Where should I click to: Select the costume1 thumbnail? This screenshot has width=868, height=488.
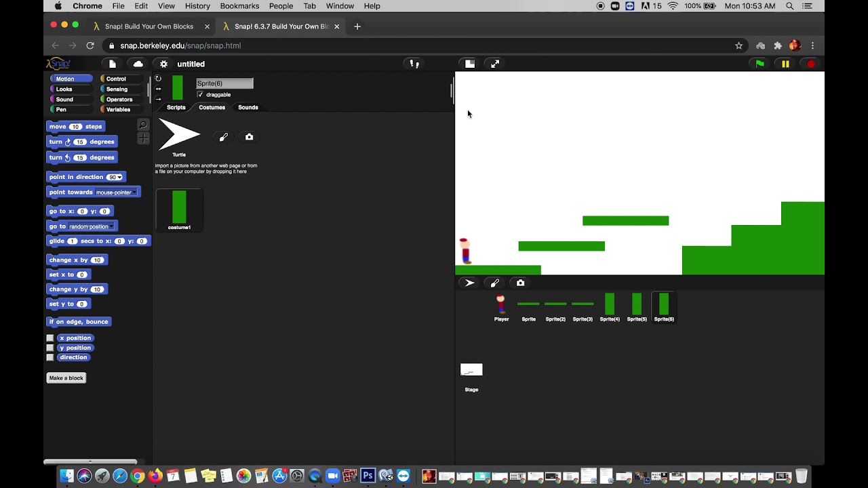click(x=179, y=210)
